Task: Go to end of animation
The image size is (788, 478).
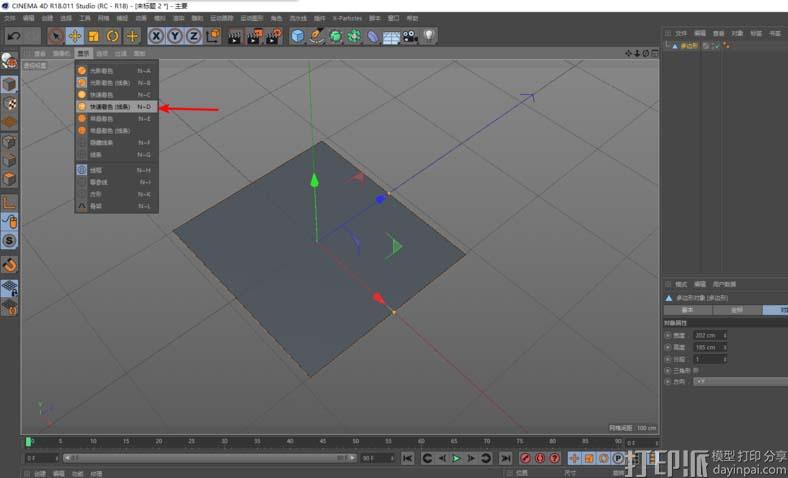Action: pyautogui.click(x=505, y=458)
